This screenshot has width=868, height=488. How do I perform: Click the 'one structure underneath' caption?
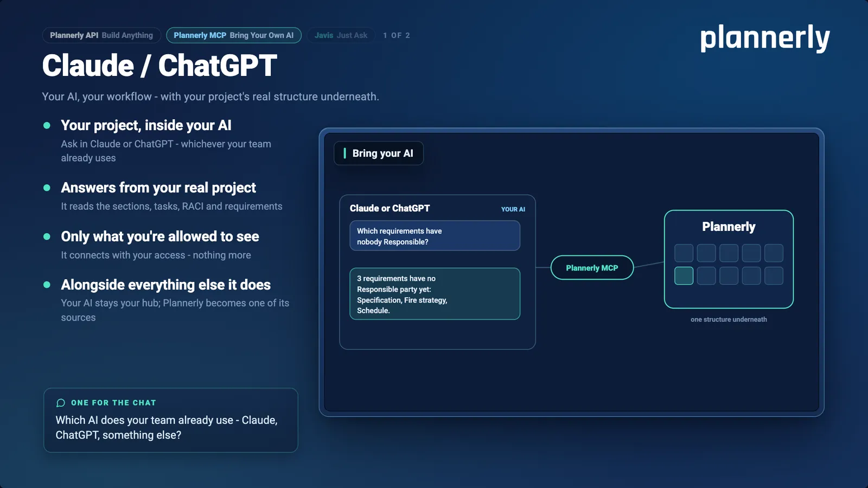point(729,319)
